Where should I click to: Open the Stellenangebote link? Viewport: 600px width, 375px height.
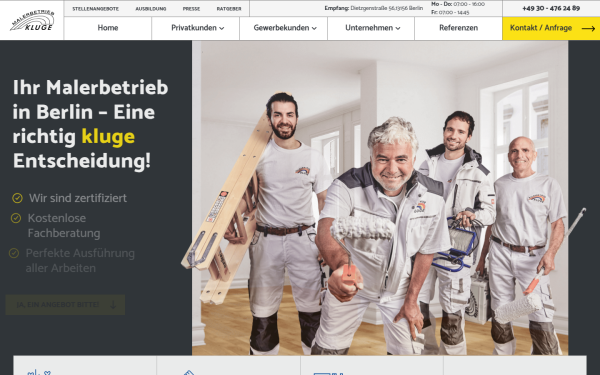pyautogui.click(x=96, y=9)
